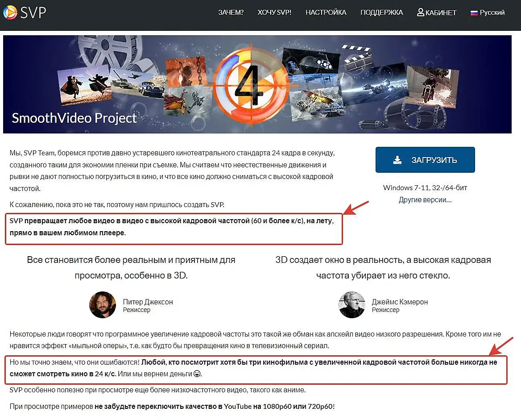The image size is (521, 420).
Task: Click the bold sentence starting SVP превращает любое видео
Action: tap(171, 227)
